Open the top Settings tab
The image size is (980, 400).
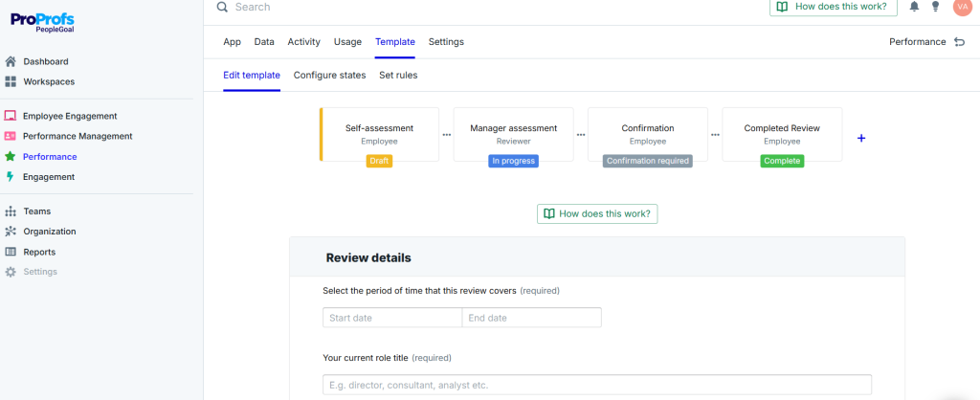tap(446, 42)
